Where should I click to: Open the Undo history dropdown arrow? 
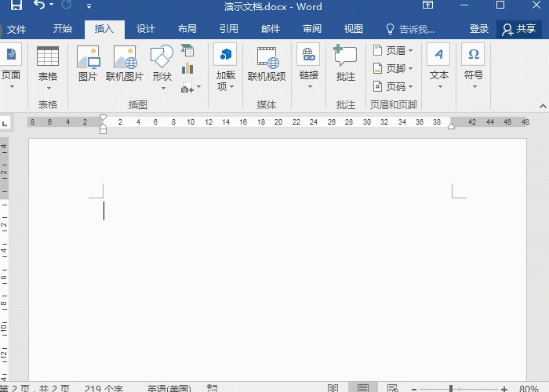coord(52,5)
